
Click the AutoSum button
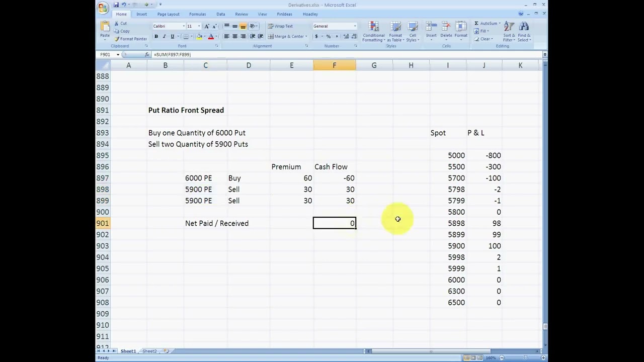pyautogui.click(x=485, y=24)
